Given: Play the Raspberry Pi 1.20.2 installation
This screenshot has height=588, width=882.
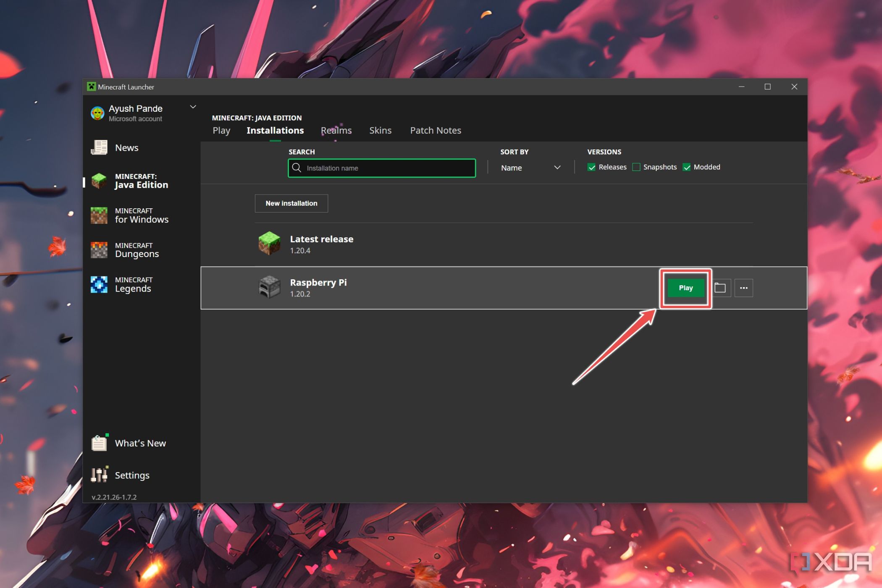Looking at the screenshot, I should tap(685, 287).
